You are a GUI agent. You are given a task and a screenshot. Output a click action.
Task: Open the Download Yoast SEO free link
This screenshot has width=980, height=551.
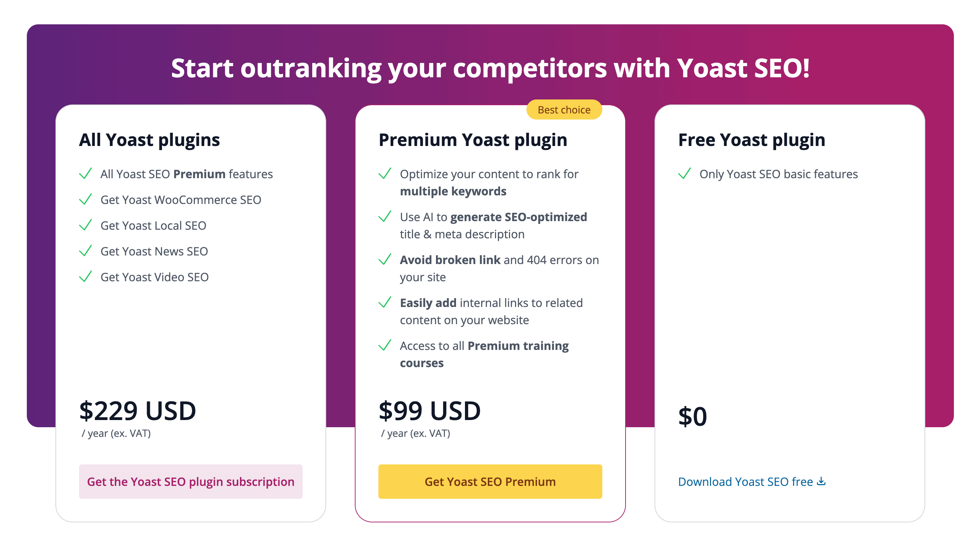(745, 482)
